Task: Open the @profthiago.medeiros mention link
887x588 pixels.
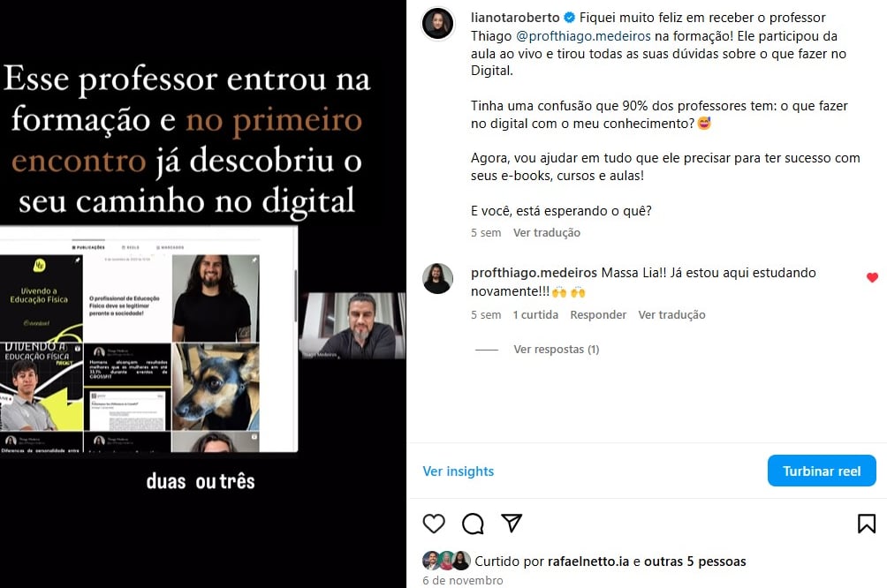Action: point(583,35)
